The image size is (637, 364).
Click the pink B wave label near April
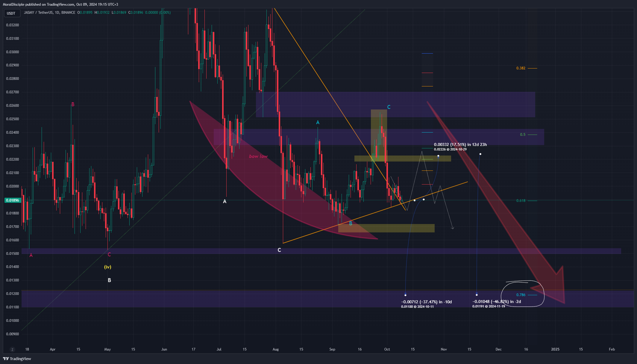[x=73, y=104]
